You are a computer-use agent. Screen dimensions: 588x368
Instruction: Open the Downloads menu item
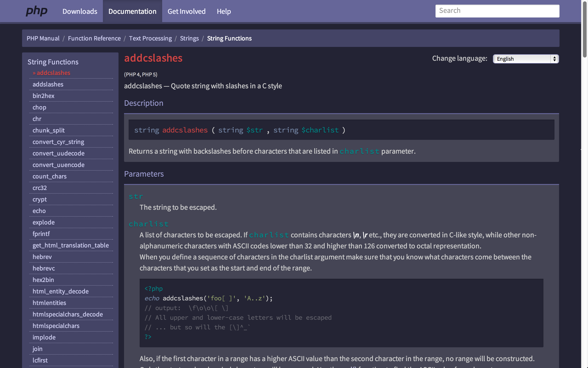pyautogui.click(x=80, y=11)
